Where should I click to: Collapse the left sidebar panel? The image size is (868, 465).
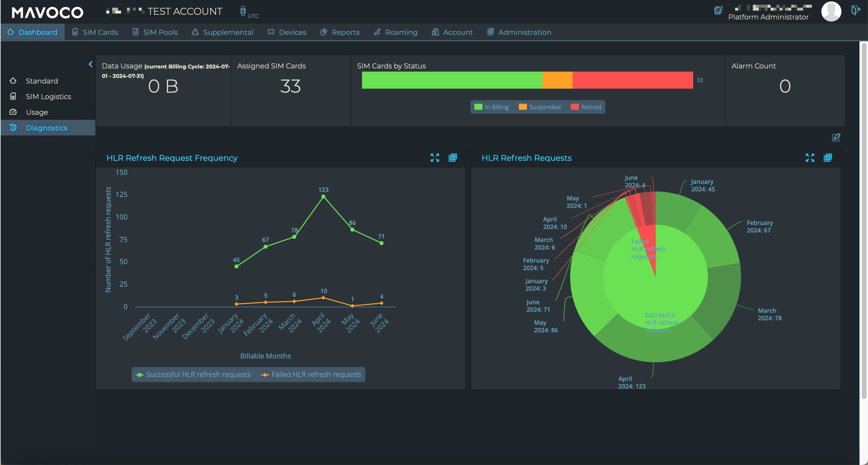tap(90, 64)
